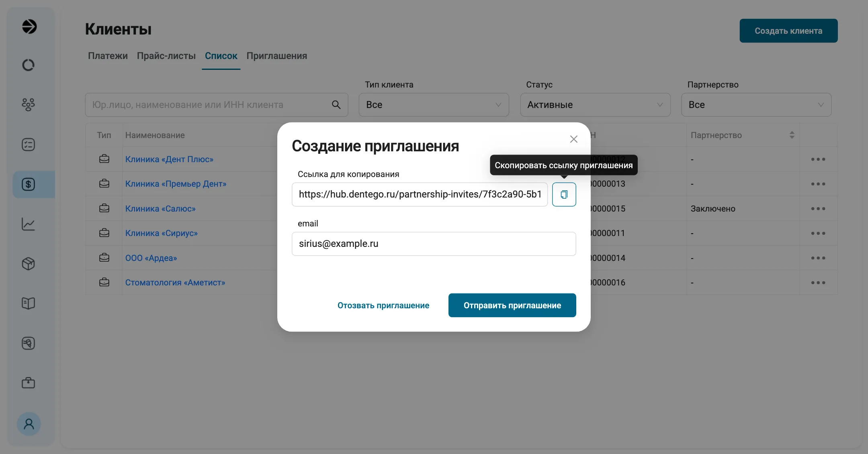Viewport: 868px width, 454px height.
Task: Open Клиника «Премьер Дент» client link
Action: (x=176, y=184)
